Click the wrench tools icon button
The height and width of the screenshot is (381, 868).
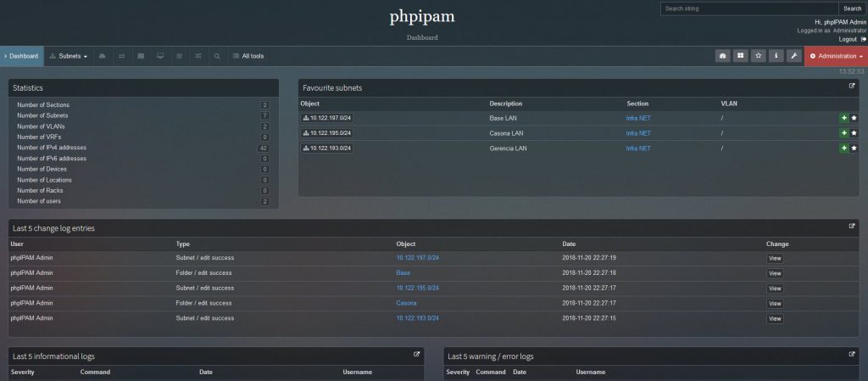tap(793, 56)
